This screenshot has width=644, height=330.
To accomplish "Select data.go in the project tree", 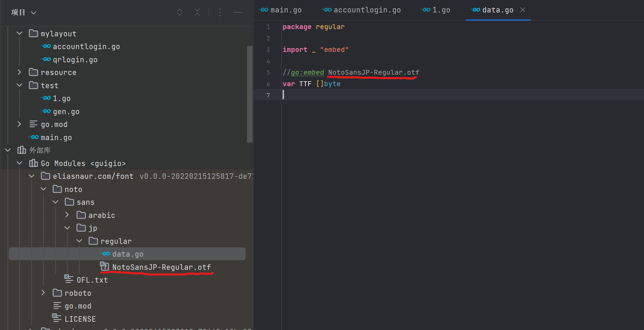I will pyautogui.click(x=128, y=254).
